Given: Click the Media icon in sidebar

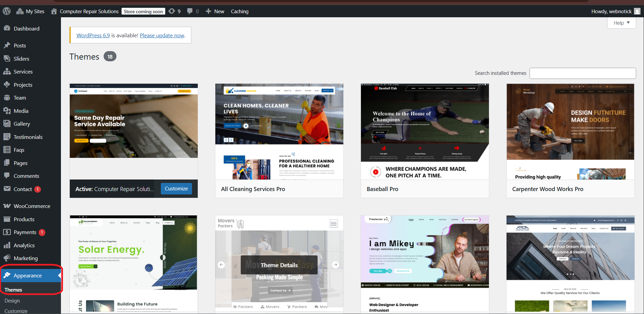Looking at the screenshot, I should tap(7, 111).
